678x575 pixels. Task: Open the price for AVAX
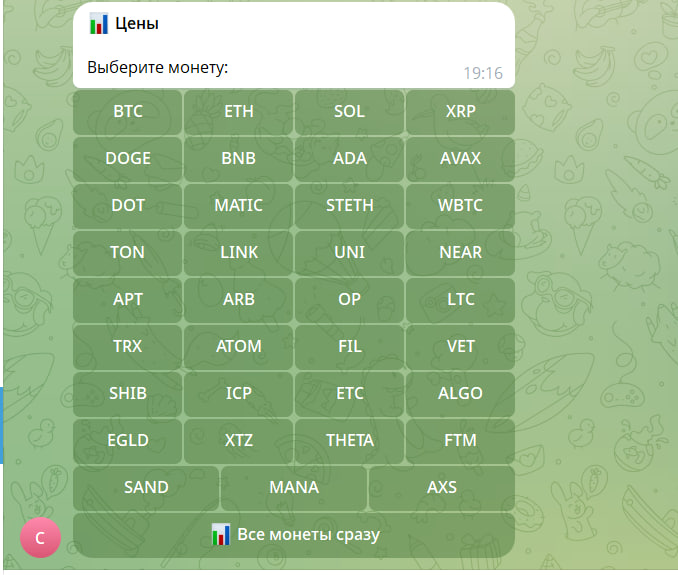461,159
